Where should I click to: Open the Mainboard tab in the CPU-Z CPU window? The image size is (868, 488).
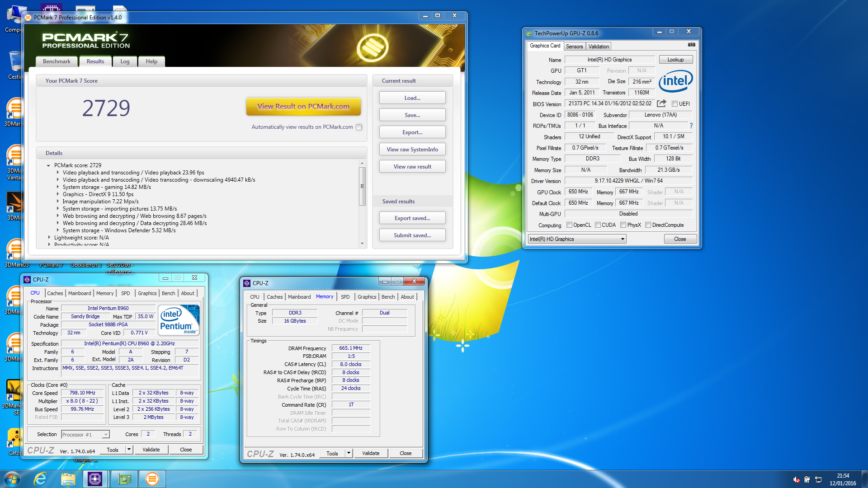tap(80, 293)
